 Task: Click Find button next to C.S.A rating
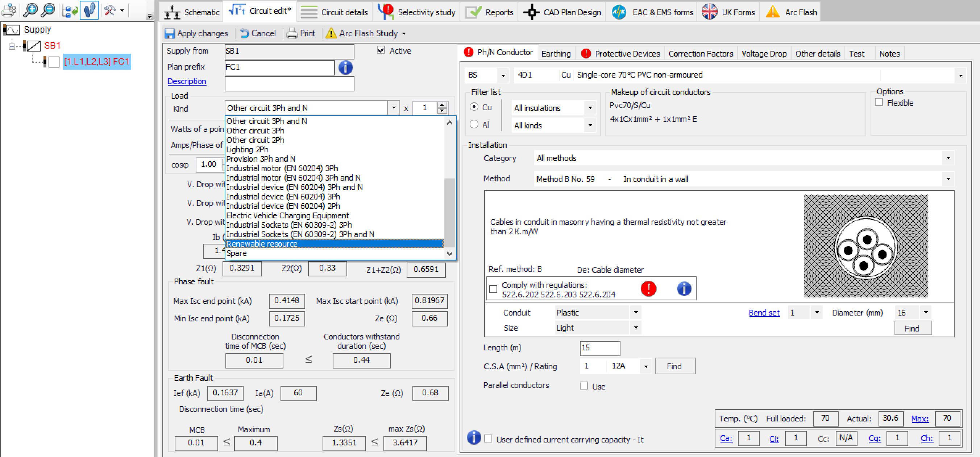click(x=674, y=366)
